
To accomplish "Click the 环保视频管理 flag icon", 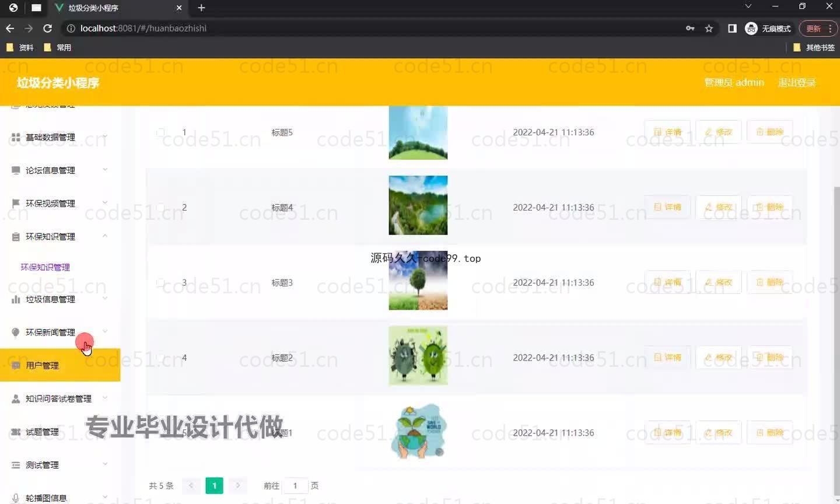I will pos(16,203).
